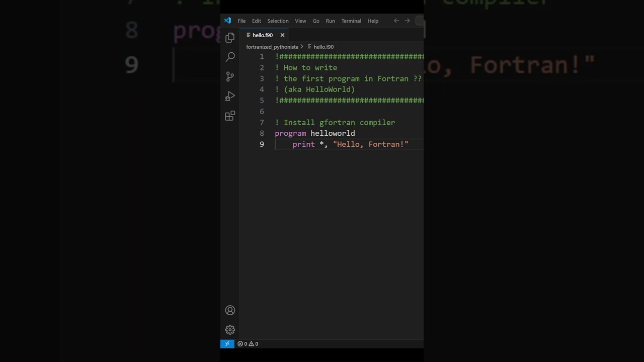Click the string "Hello, Fortran!"

coord(371,144)
